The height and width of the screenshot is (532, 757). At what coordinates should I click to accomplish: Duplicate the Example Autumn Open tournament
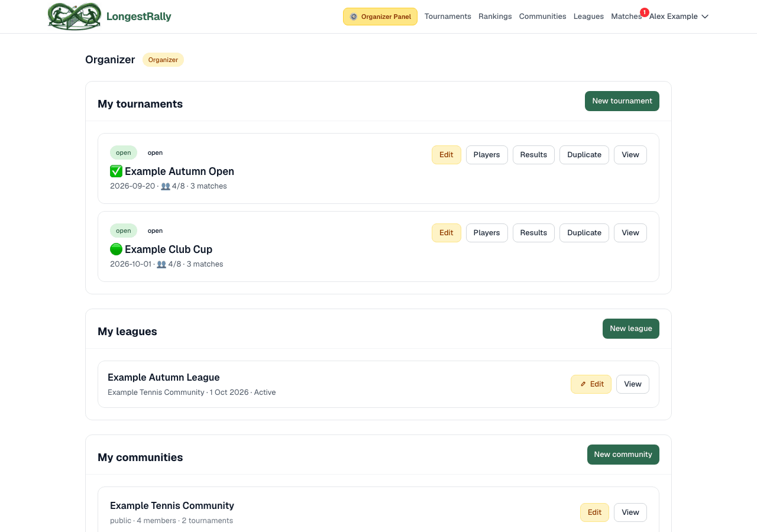[584, 155]
